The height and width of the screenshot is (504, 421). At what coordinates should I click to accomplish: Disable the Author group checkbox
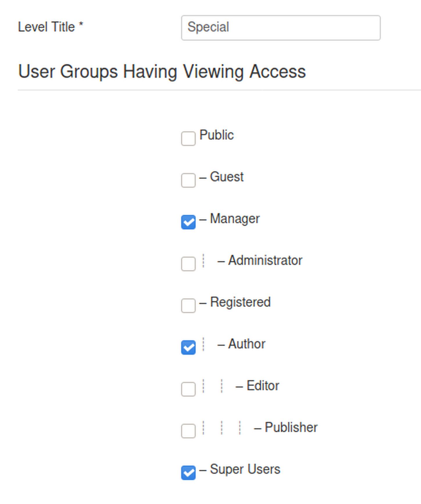click(x=188, y=347)
